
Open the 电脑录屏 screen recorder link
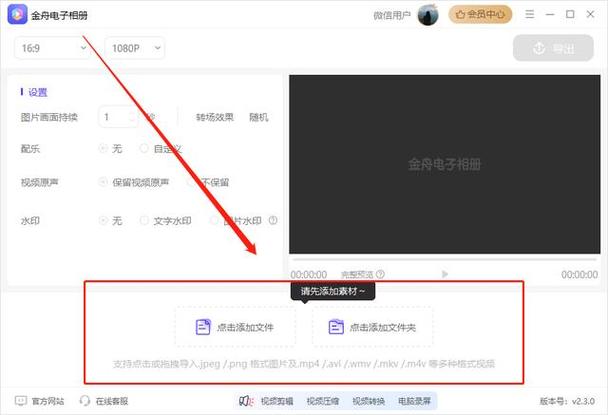[x=414, y=401]
